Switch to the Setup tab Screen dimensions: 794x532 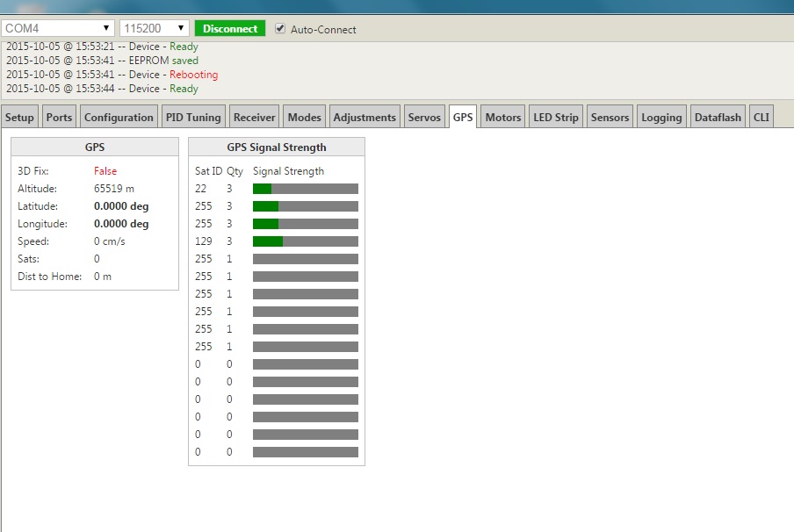pos(20,118)
